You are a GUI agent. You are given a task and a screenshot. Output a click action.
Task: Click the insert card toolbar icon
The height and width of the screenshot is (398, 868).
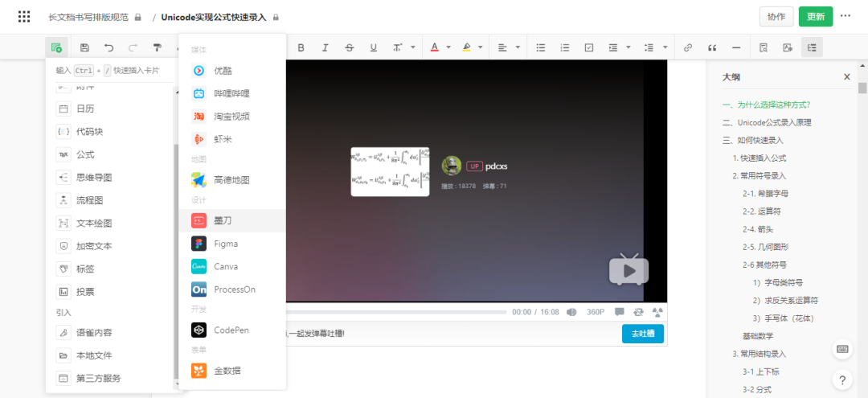click(x=56, y=47)
